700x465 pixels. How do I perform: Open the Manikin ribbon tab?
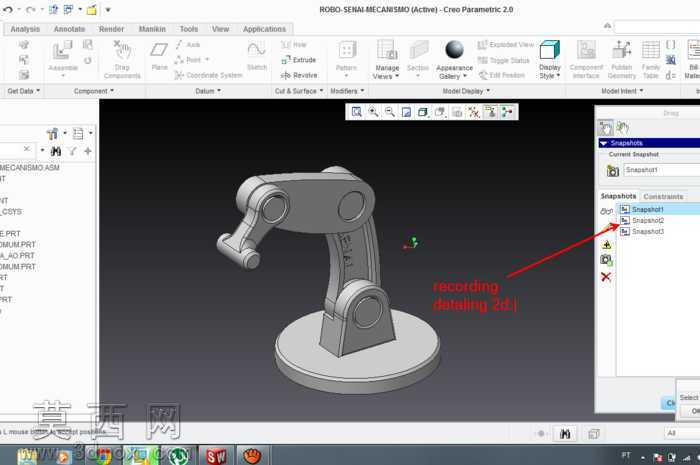click(x=152, y=29)
